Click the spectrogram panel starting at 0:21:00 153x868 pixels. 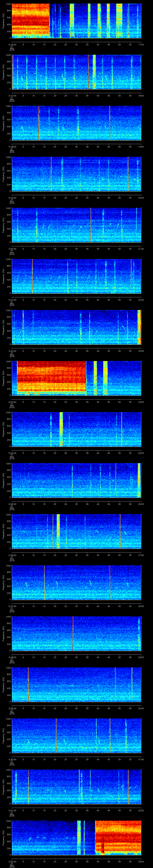pyautogui.click(x=76, y=276)
